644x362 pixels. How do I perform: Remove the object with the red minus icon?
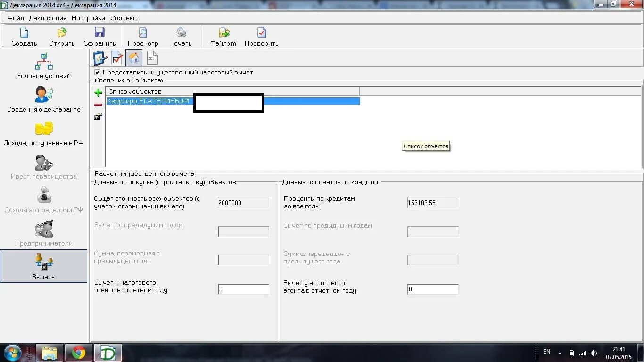[99, 105]
